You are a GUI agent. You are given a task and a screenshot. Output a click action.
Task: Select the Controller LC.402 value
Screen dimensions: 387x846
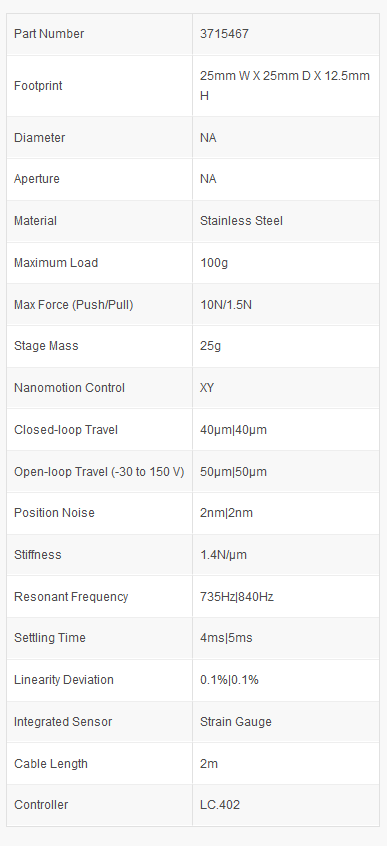tap(220, 806)
